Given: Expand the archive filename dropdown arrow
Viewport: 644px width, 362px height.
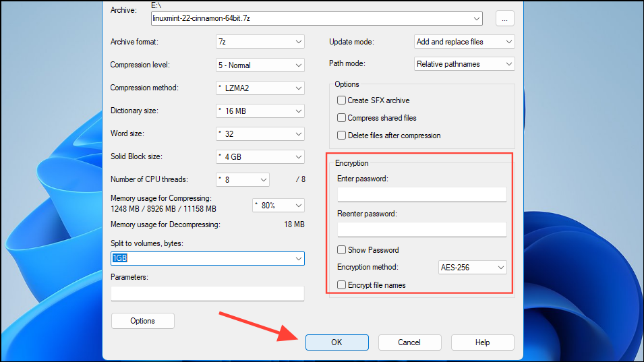Looking at the screenshot, I should pyautogui.click(x=477, y=18).
